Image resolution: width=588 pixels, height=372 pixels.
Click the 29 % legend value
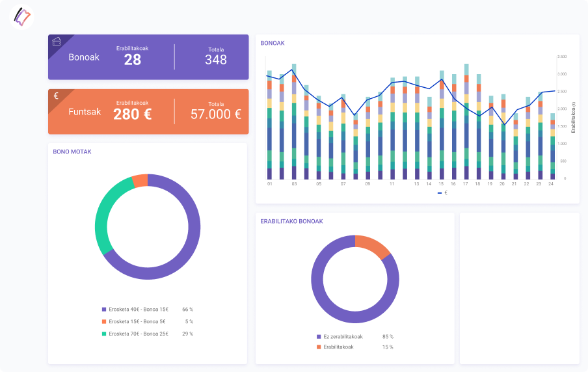point(187,334)
